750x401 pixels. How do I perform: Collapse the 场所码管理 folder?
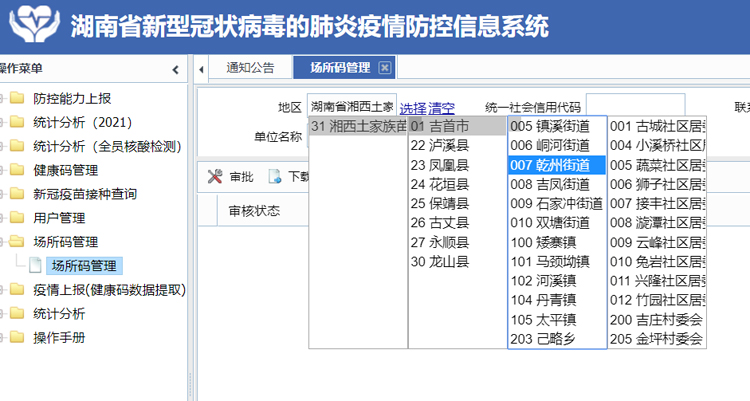(66, 242)
